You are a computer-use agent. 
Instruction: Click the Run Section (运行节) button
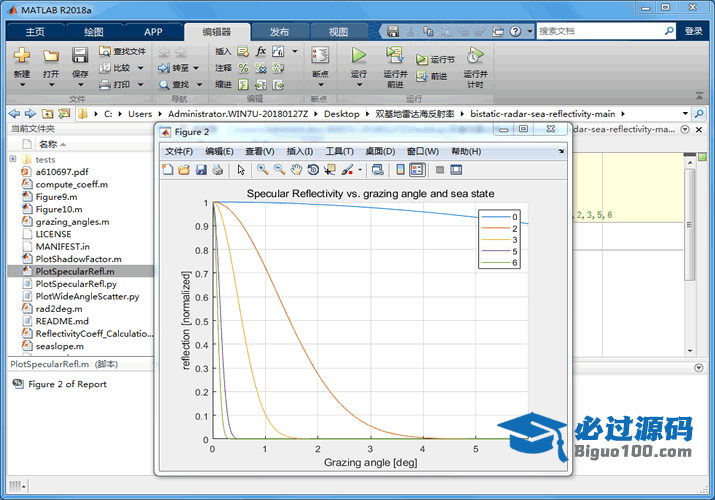click(435, 59)
